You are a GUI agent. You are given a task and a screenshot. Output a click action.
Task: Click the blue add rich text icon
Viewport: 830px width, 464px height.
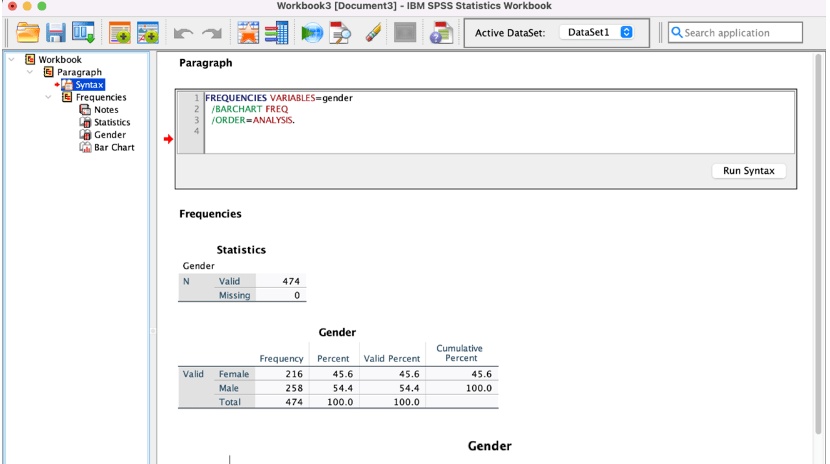click(x=148, y=33)
